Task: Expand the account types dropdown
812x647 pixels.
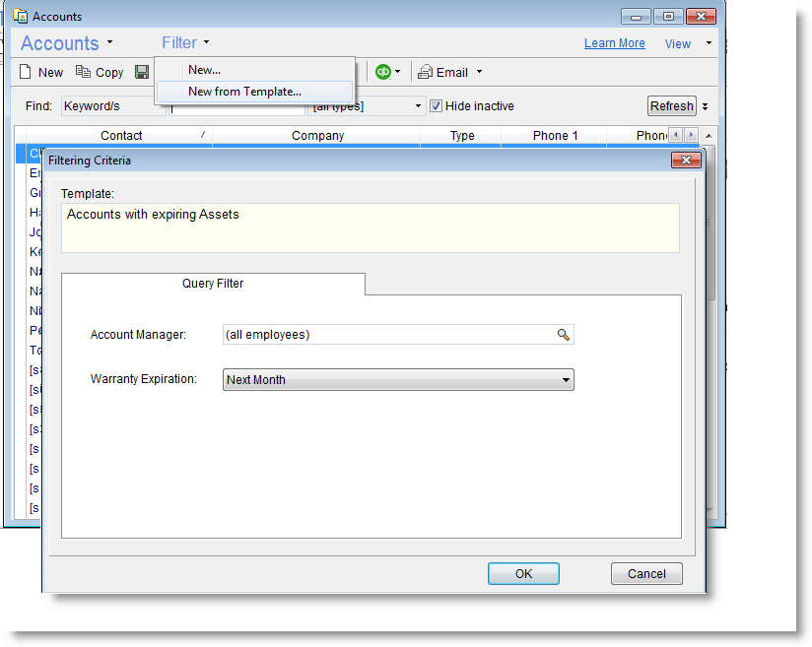Action: coord(419,106)
